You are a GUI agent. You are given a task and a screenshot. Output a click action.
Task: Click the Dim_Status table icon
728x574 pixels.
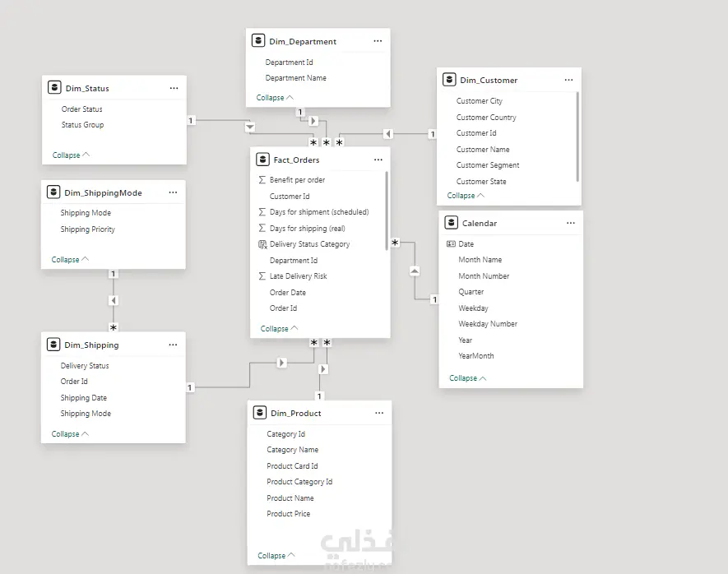tap(54, 88)
